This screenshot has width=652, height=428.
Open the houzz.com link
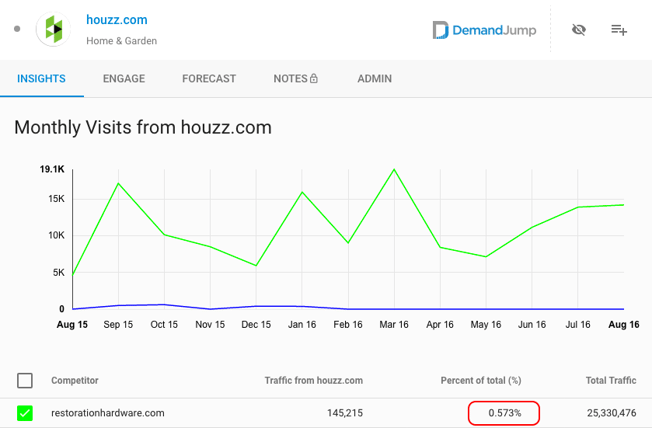(x=117, y=20)
